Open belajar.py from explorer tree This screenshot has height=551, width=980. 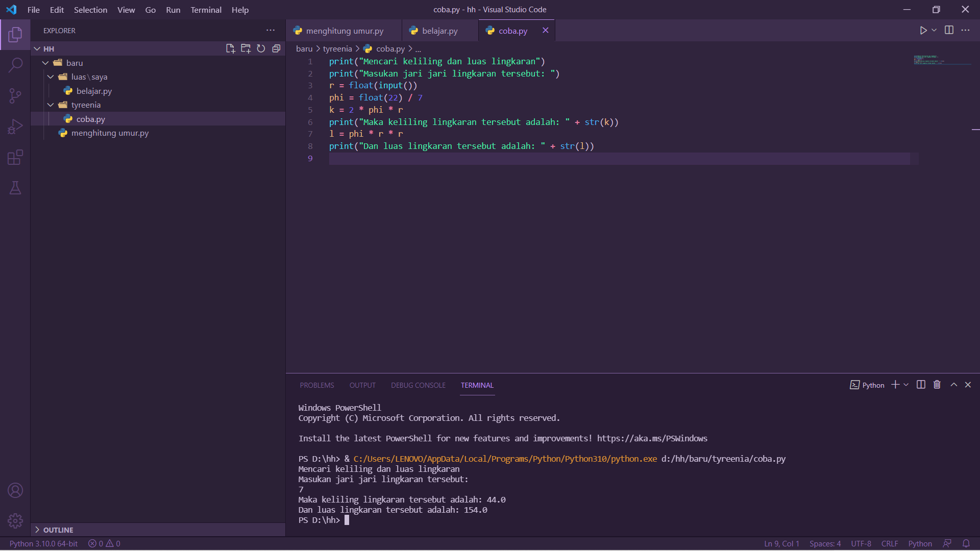(158, 91)
